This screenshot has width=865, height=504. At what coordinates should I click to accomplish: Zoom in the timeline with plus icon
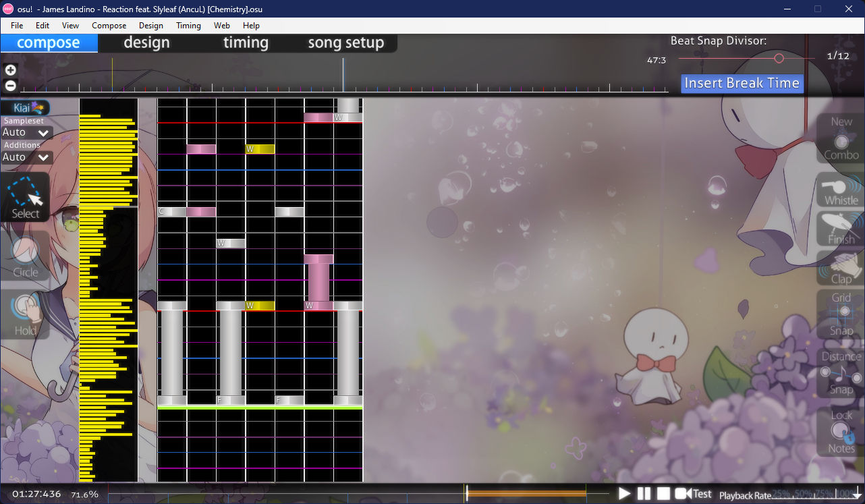pos(10,70)
